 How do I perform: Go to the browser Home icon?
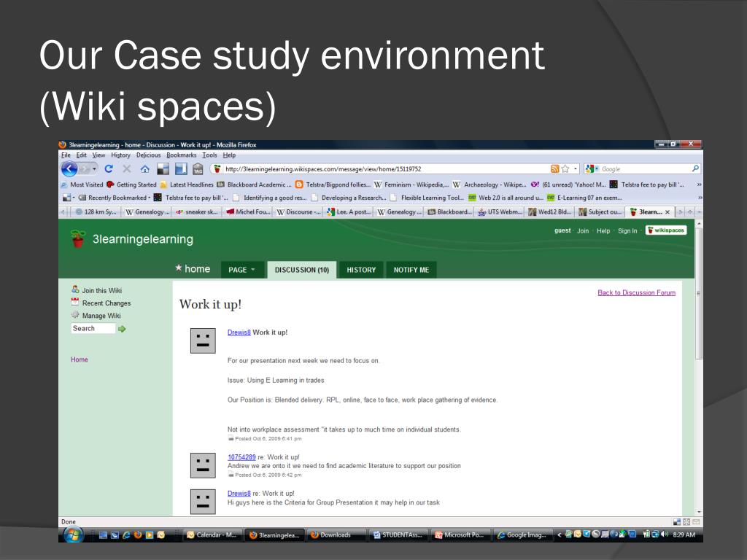tap(145, 169)
